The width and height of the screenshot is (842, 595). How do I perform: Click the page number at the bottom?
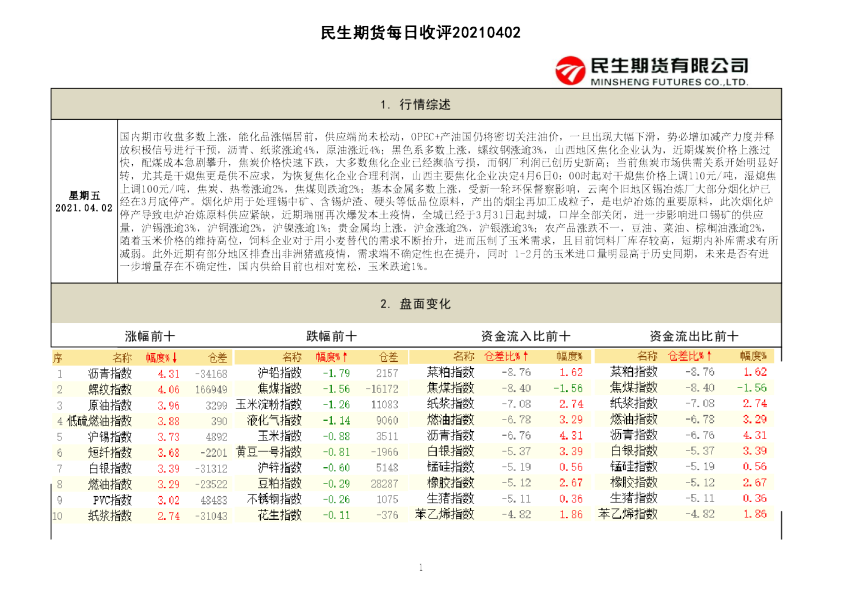(x=421, y=569)
